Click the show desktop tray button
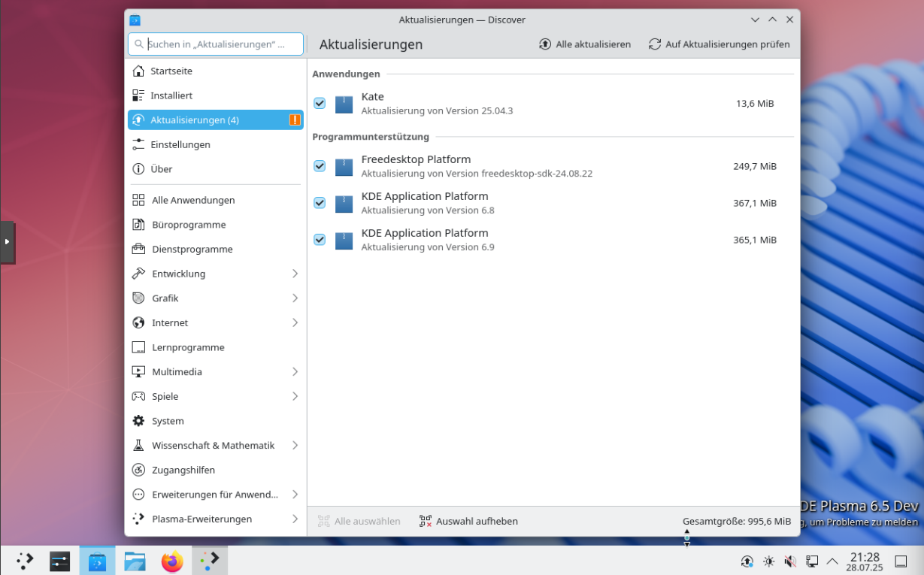The width and height of the screenshot is (924, 575). [901, 561]
